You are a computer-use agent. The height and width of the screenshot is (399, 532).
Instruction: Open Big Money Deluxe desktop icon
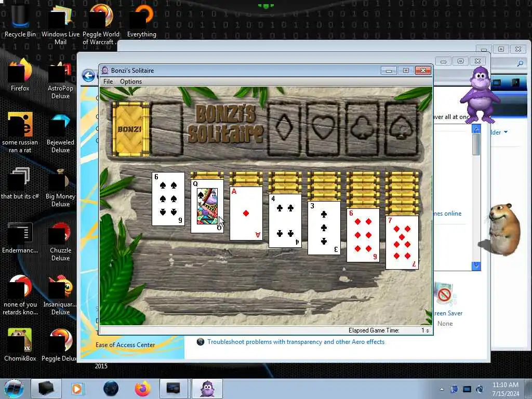tap(60, 187)
